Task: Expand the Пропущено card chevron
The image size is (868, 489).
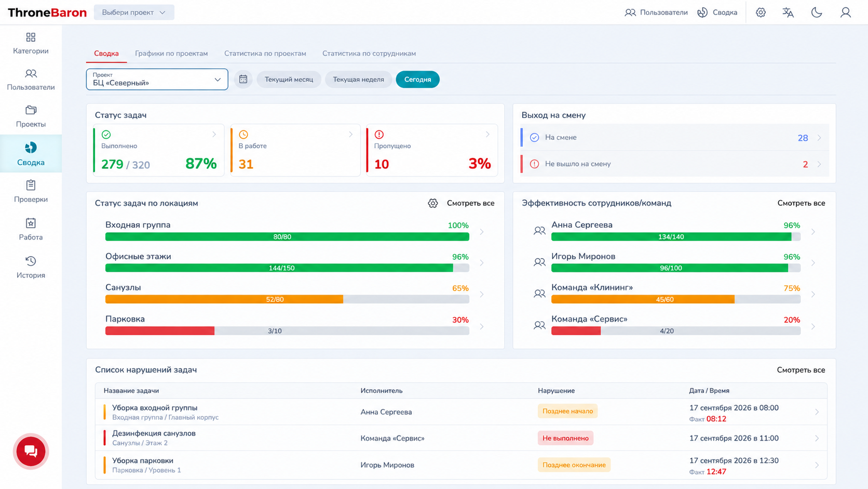Action: point(487,135)
